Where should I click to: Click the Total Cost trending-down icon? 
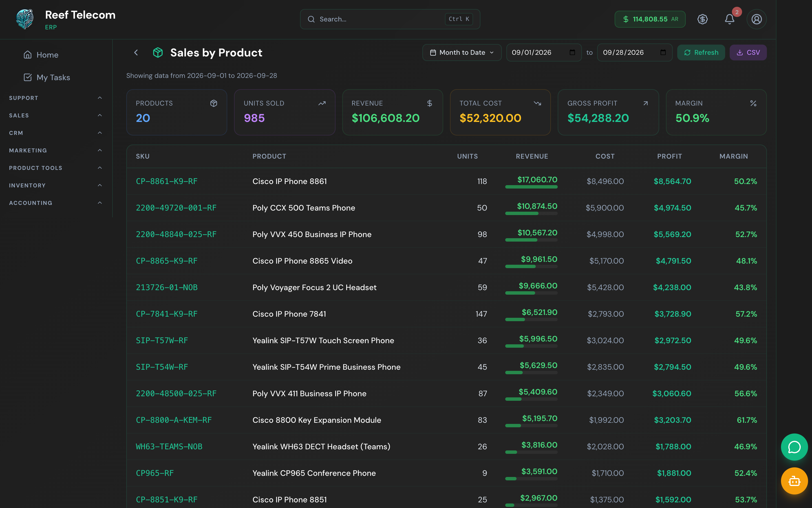pyautogui.click(x=538, y=103)
